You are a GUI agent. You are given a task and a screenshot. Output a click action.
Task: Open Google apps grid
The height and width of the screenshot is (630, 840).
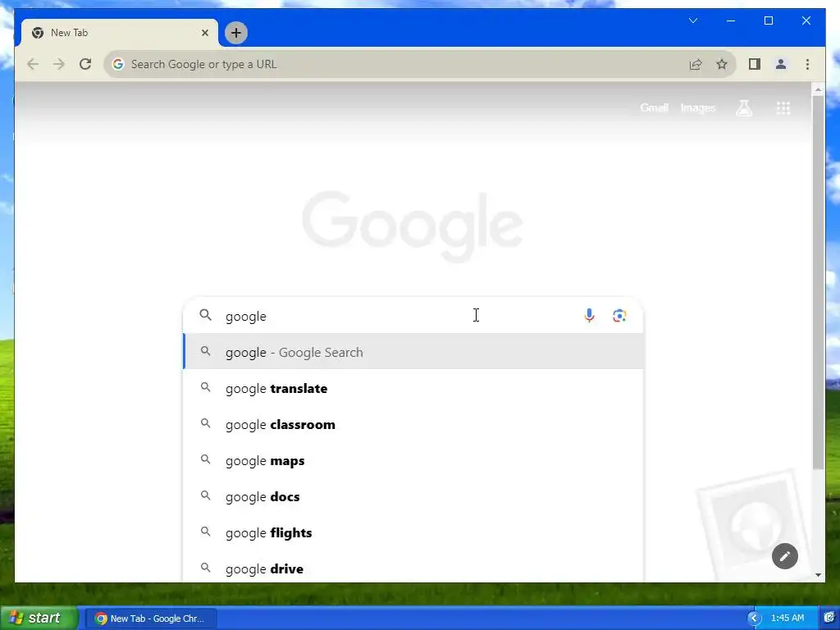[783, 107]
